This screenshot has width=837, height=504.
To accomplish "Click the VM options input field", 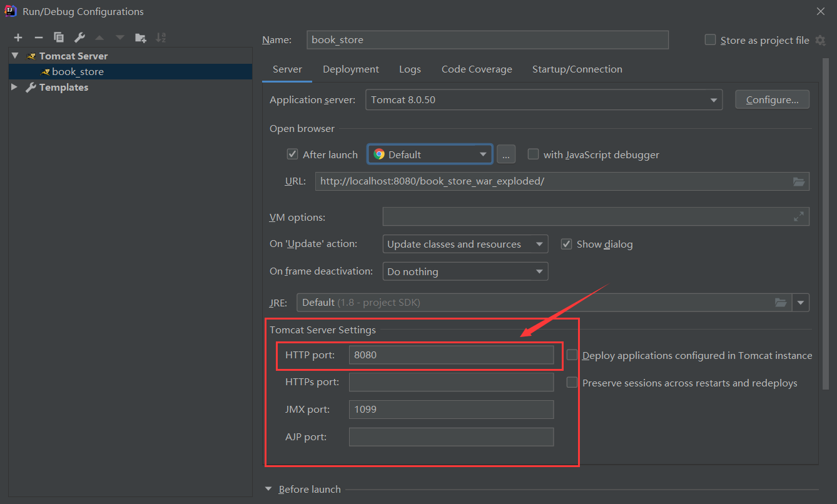I will [596, 216].
